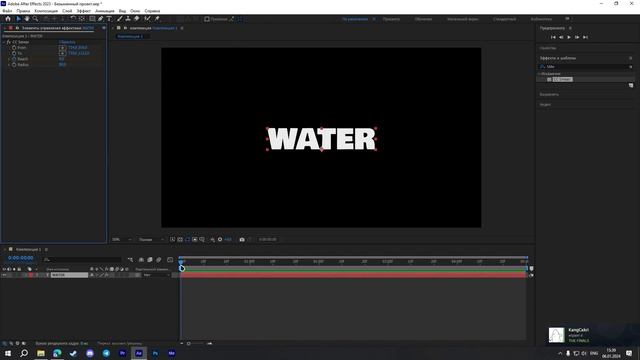Toggle the From property stopwatch
Screen dimensions: 640x360
(x=14, y=48)
